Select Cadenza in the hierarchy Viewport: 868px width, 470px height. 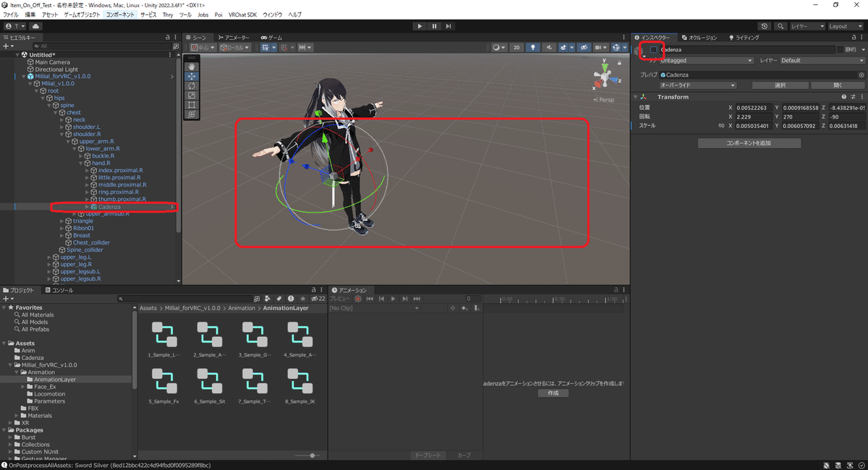(x=110, y=207)
